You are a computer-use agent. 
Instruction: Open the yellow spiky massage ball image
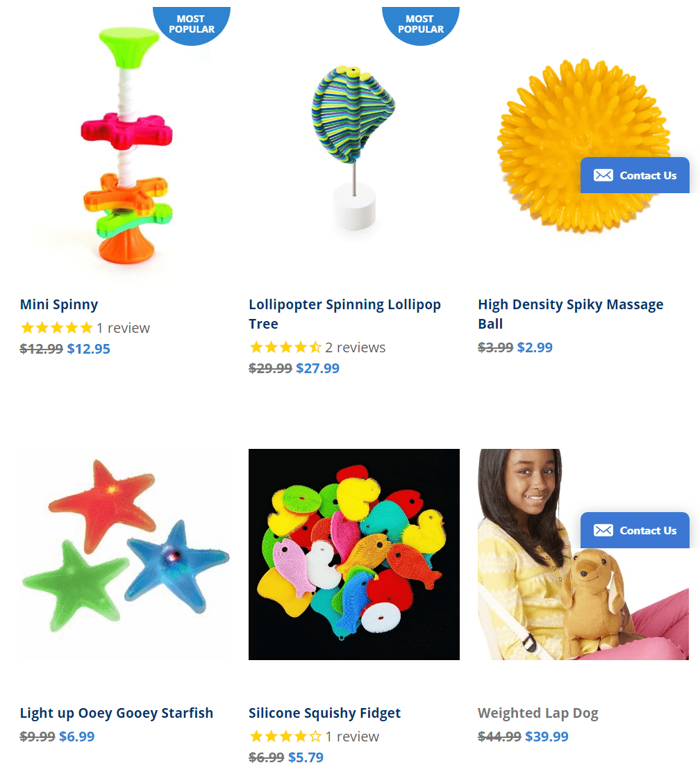(x=583, y=146)
